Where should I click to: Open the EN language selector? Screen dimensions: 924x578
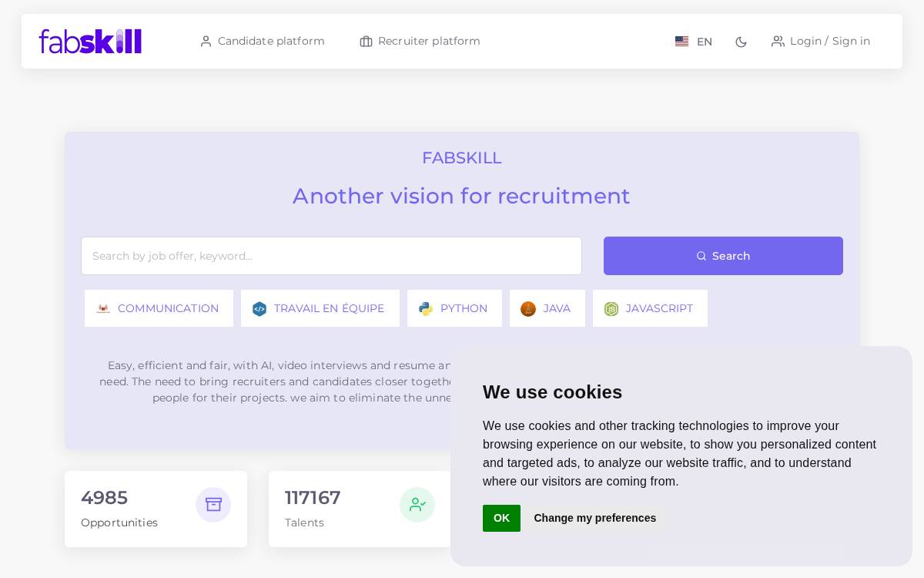(694, 42)
